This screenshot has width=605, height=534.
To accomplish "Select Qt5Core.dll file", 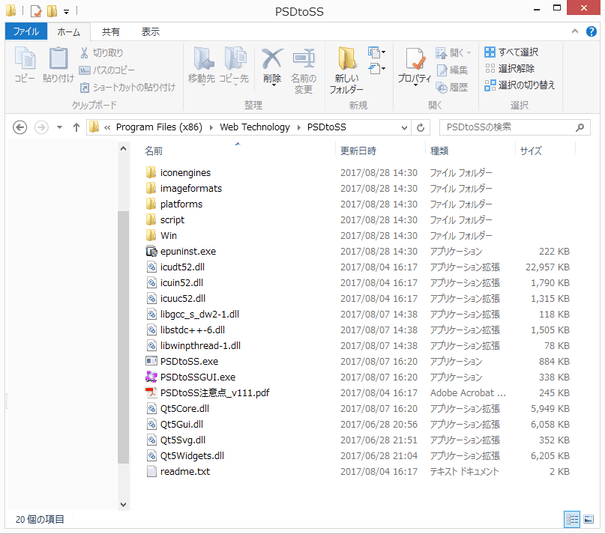I will pos(357,409).
